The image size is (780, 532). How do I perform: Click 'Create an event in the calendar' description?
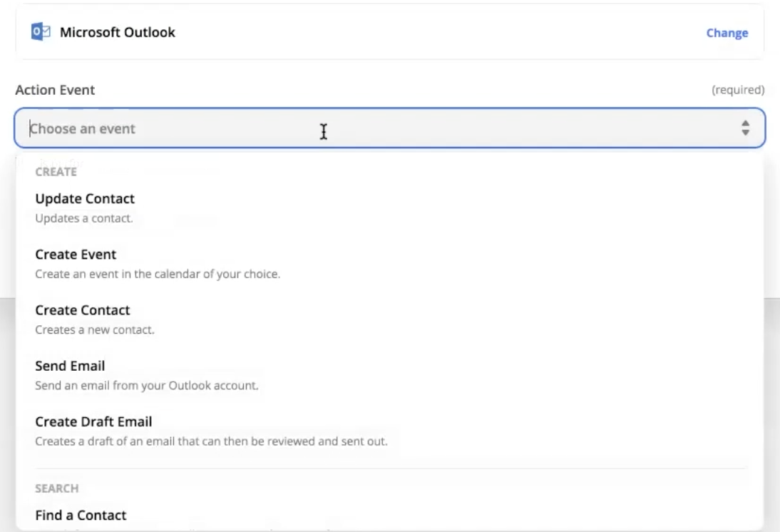coord(158,274)
